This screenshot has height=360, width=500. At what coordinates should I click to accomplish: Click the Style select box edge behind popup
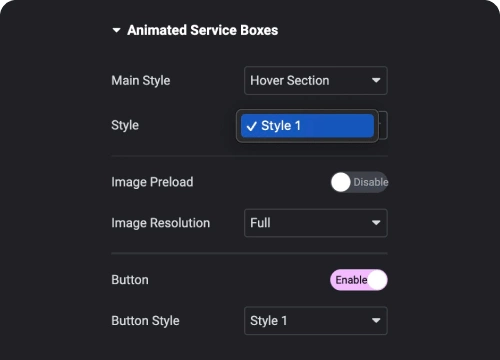383,125
